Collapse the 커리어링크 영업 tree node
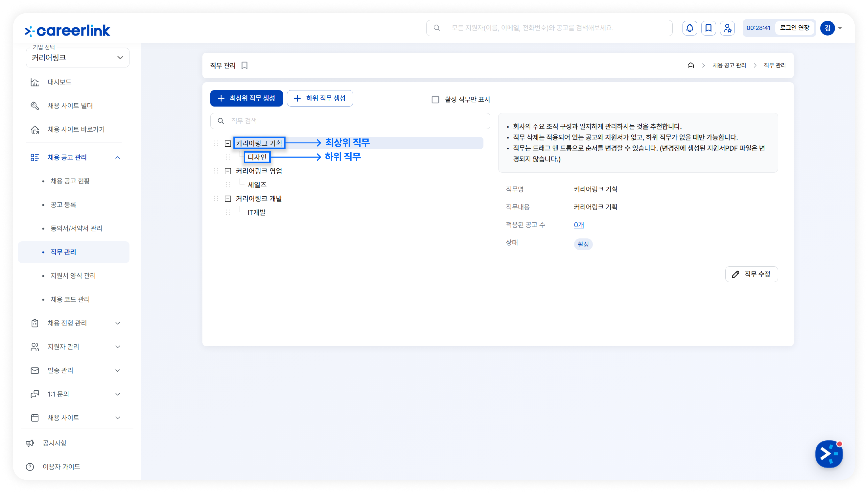Image resolution: width=868 pixels, height=493 pixels. click(228, 171)
